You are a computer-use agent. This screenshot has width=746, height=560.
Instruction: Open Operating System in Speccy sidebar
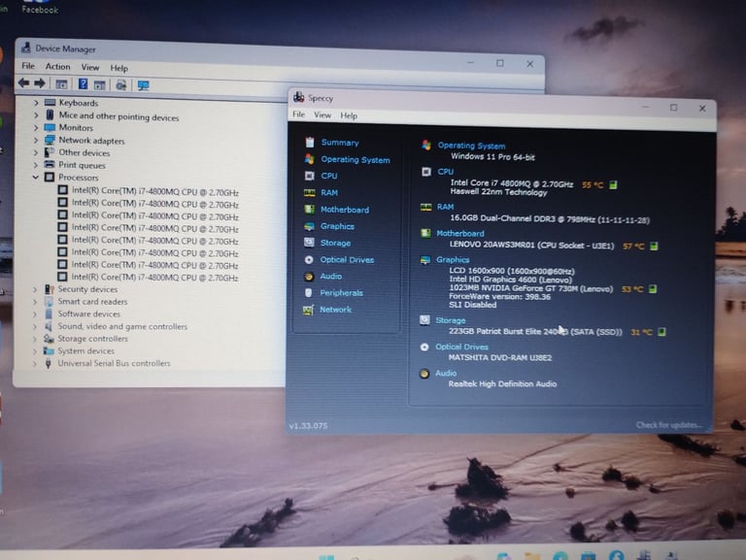tap(355, 160)
